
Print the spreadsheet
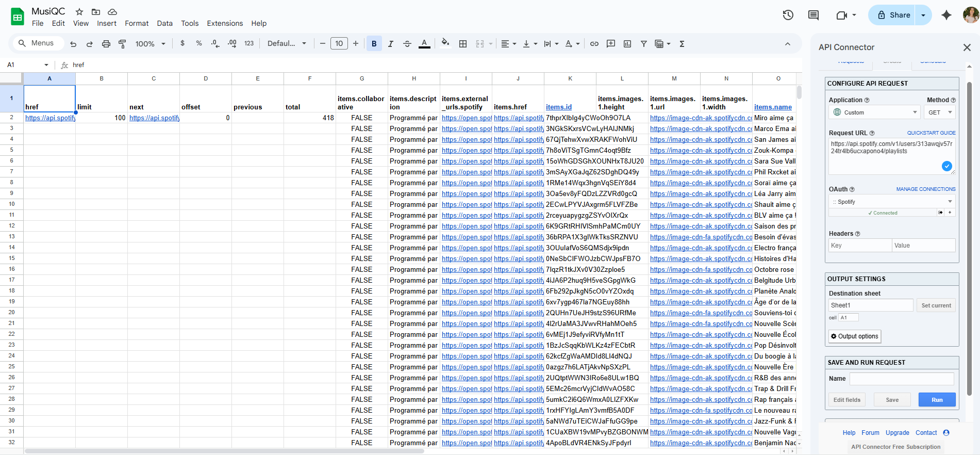coord(106,44)
